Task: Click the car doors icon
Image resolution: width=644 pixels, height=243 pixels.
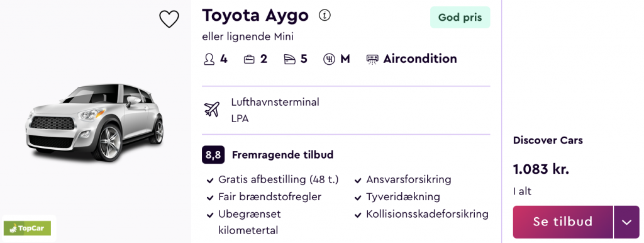Action: (289, 59)
